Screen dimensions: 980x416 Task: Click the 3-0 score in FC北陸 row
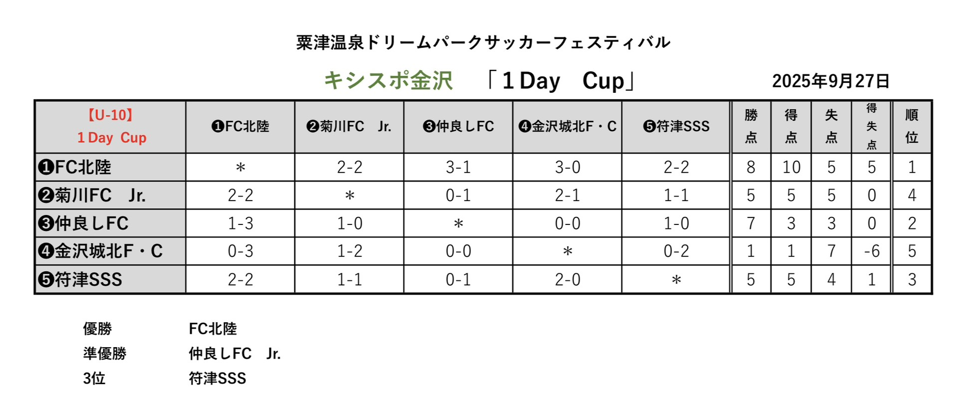click(567, 167)
